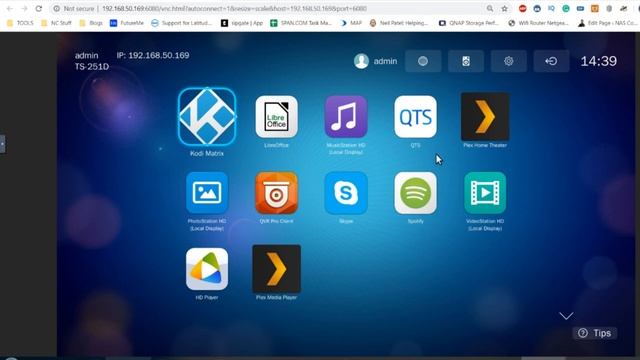Click the TS-251D model name
The width and height of the screenshot is (640, 360).
tap(92, 67)
